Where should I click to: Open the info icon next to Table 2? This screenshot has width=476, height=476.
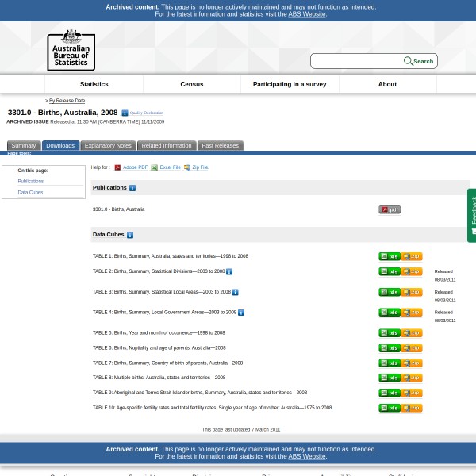pos(229,271)
